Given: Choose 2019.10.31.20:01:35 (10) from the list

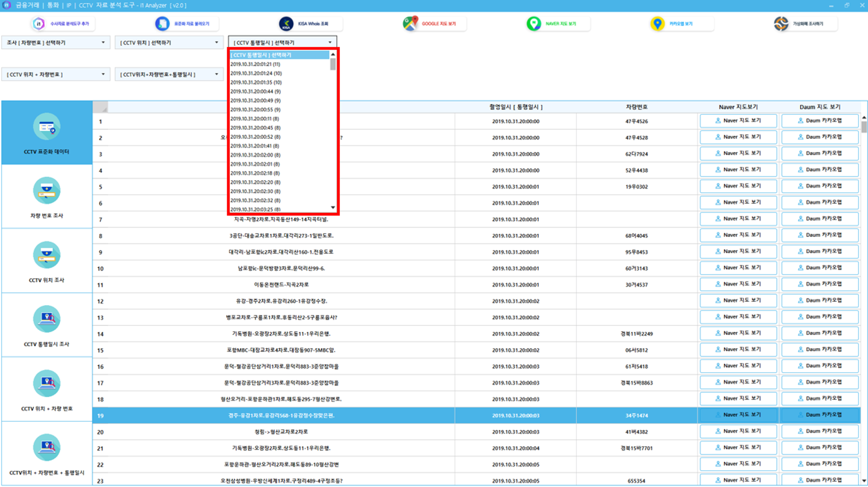Looking at the screenshot, I should (x=279, y=82).
